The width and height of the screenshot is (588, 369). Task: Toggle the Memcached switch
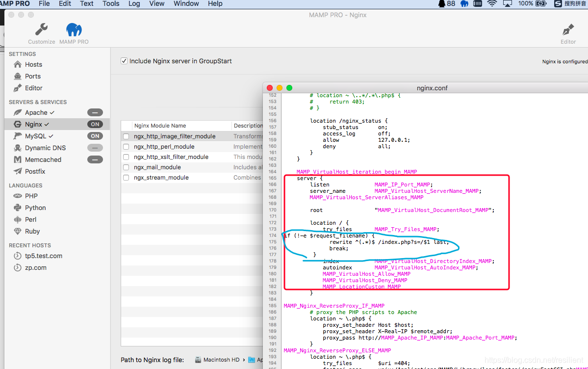coord(95,159)
